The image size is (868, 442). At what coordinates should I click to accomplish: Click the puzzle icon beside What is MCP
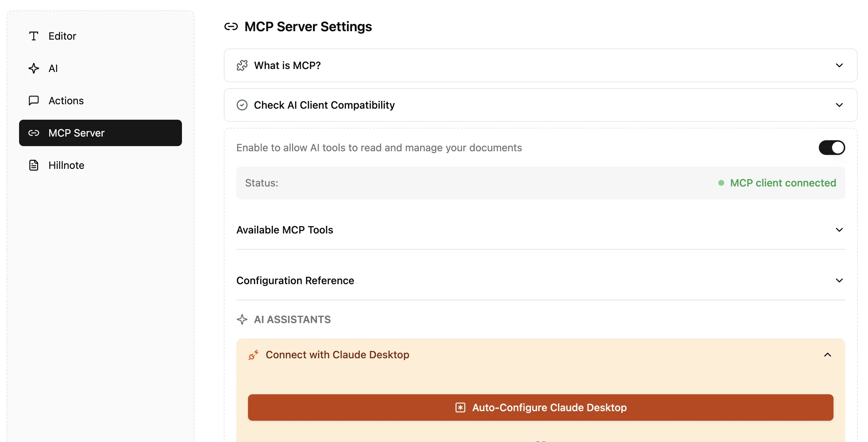click(242, 65)
